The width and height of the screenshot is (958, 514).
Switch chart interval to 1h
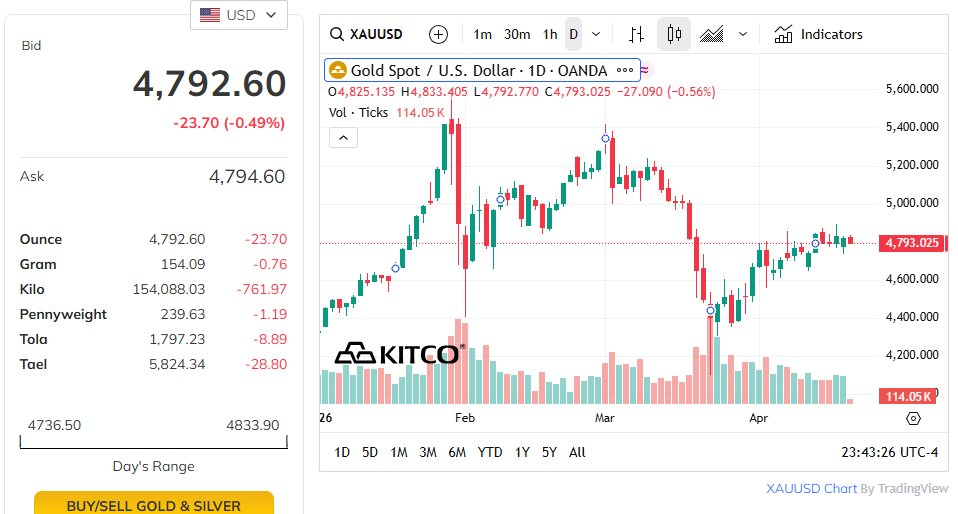point(550,34)
